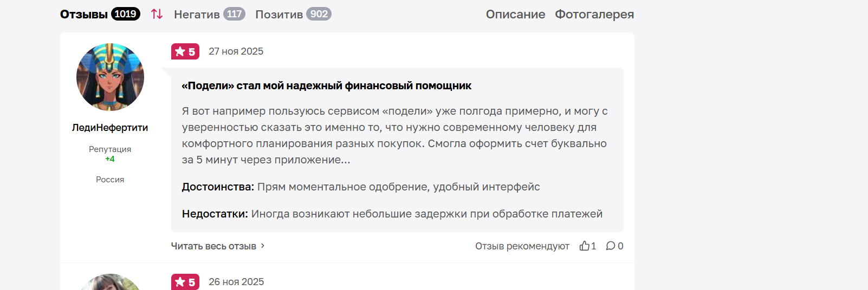Click the sort arrows icon beside Отзывы
Image resolution: width=868 pixels, height=290 pixels.
pos(157,14)
